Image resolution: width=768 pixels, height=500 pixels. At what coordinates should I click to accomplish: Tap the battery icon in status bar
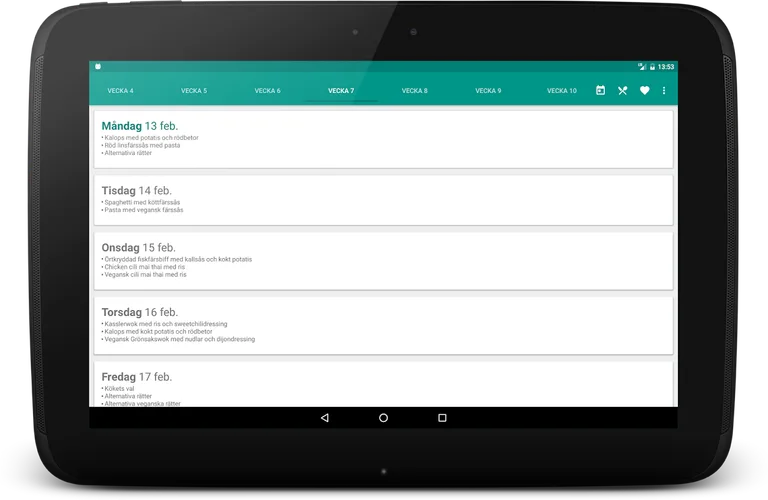pyautogui.click(x=652, y=67)
